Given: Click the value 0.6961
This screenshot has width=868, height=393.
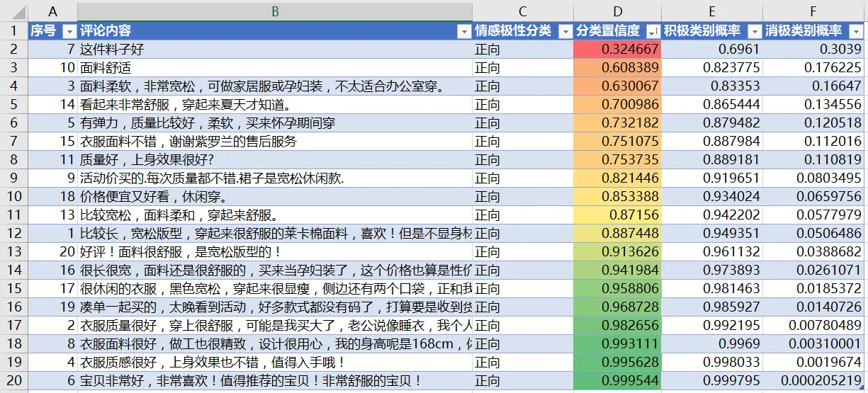Looking at the screenshot, I should click(x=712, y=50).
